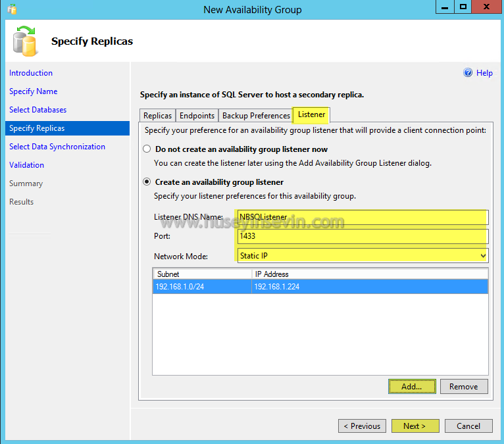Click the IP Address column header
The image size is (504, 444).
[x=370, y=274]
